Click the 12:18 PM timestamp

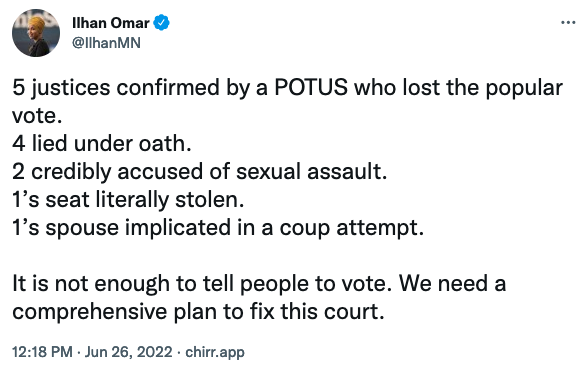42,352
